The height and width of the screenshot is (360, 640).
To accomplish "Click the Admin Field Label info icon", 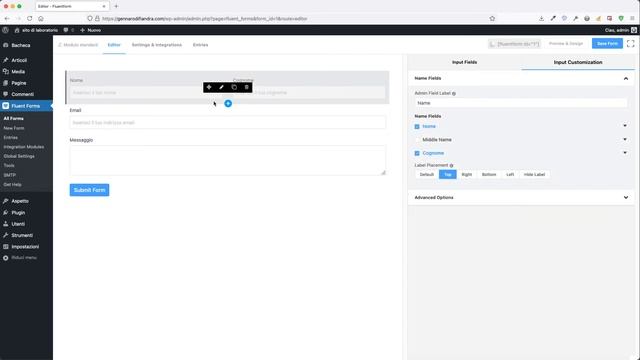I will (x=454, y=93).
